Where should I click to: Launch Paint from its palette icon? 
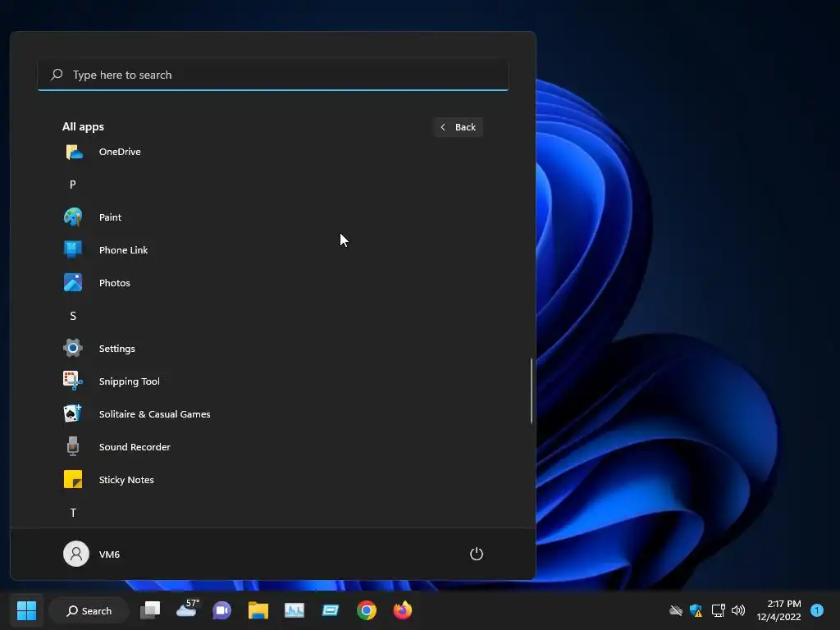73,217
